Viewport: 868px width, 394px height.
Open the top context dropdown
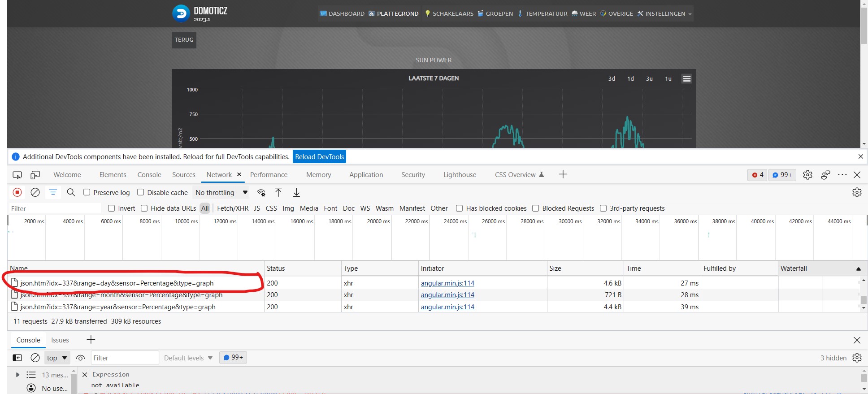[x=57, y=358]
